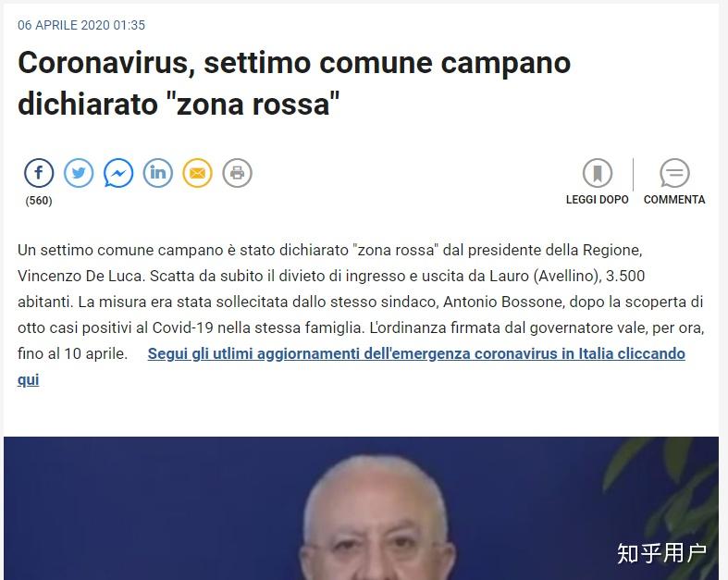Share the article on Facebook
The image size is (728, 580).
point(39,173)
